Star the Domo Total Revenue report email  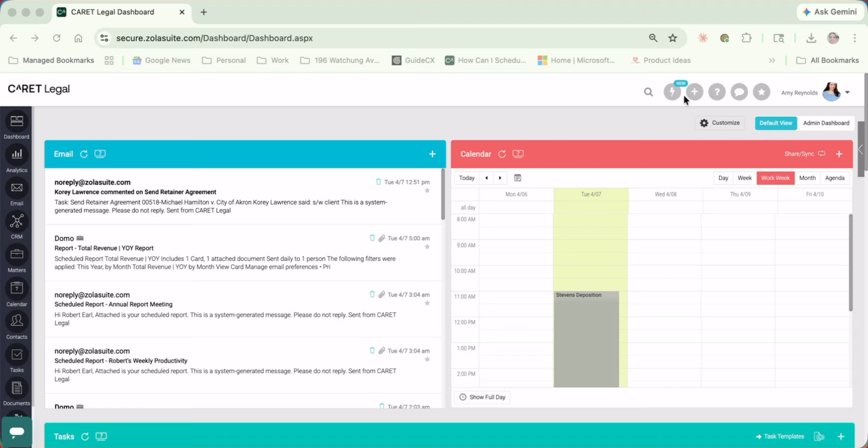tap(427, 246)
